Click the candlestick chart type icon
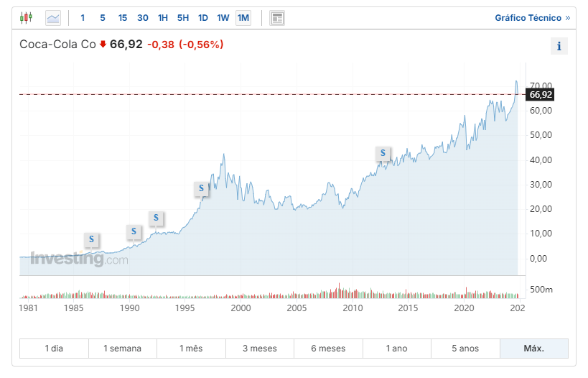 tap(27, 17)
